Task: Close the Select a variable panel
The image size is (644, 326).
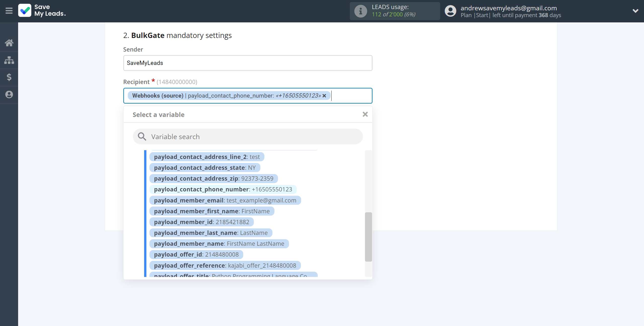Action: [365, 114]
